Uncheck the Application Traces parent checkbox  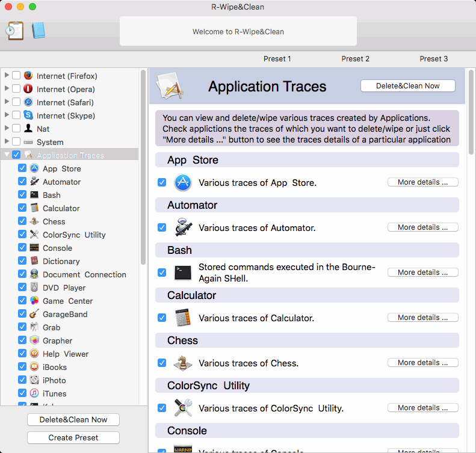(16, 155)
